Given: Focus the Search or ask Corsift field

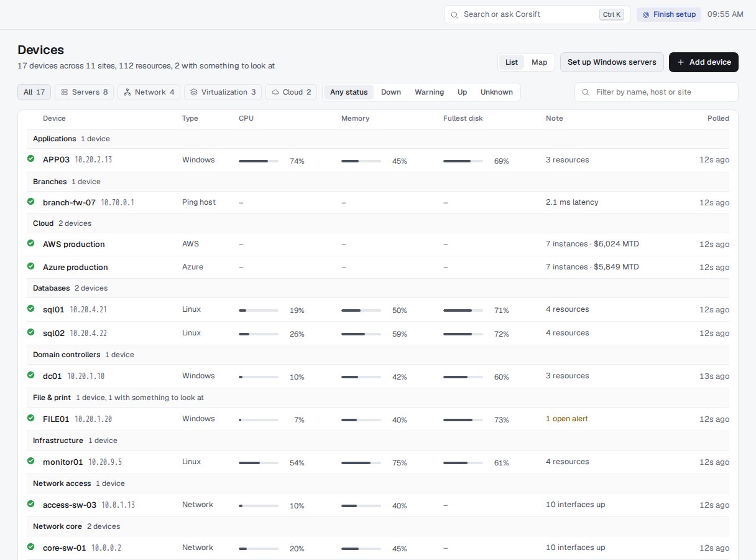Looking at the screenshot, I should 537,14.
